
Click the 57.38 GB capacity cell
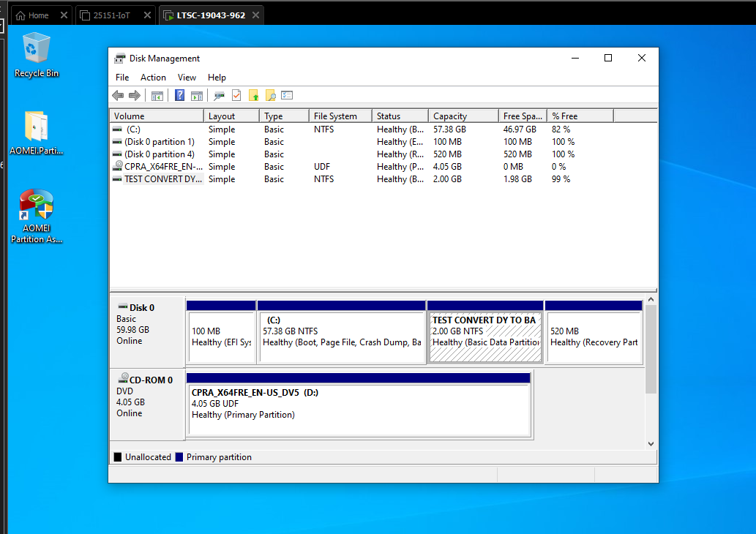[449, 129]
